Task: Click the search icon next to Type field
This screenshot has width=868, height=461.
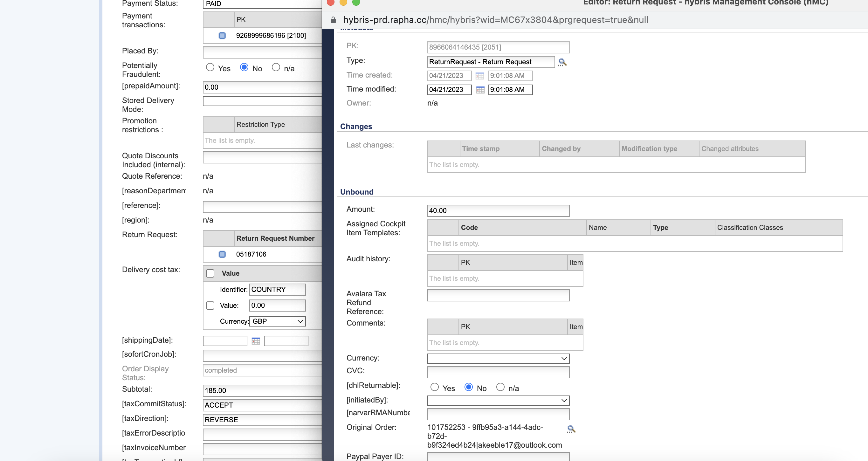Action: click(562, 62)
